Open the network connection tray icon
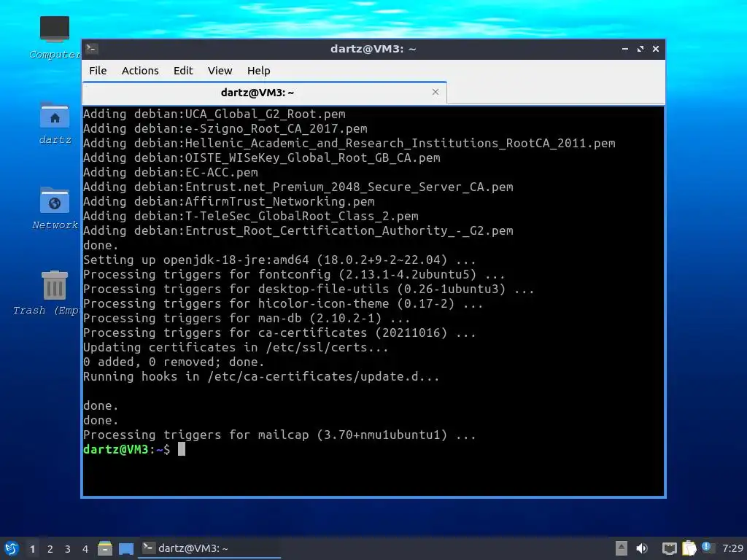The width and height of the screenshot is (747, 560). (670, 548)
